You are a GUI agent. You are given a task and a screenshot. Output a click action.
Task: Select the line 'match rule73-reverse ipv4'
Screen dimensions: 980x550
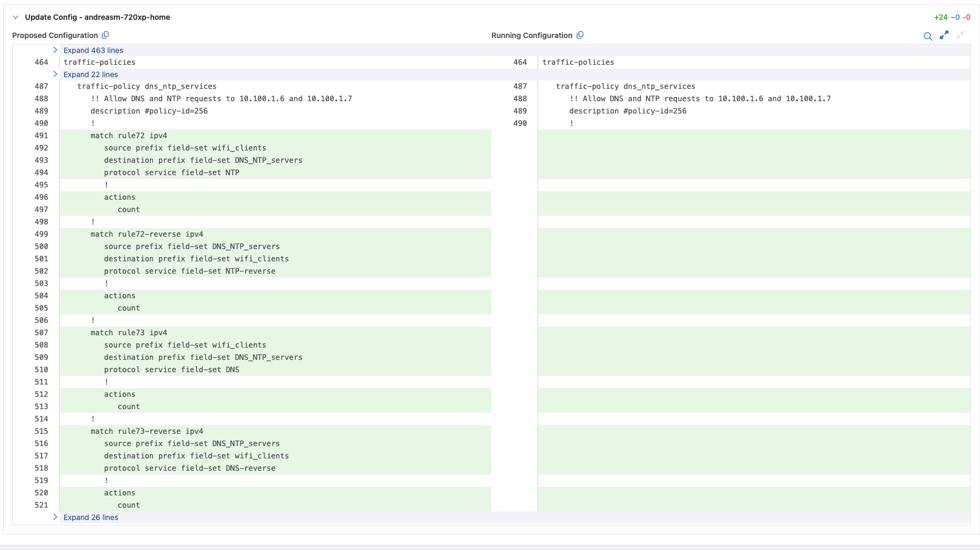(147, 431)
